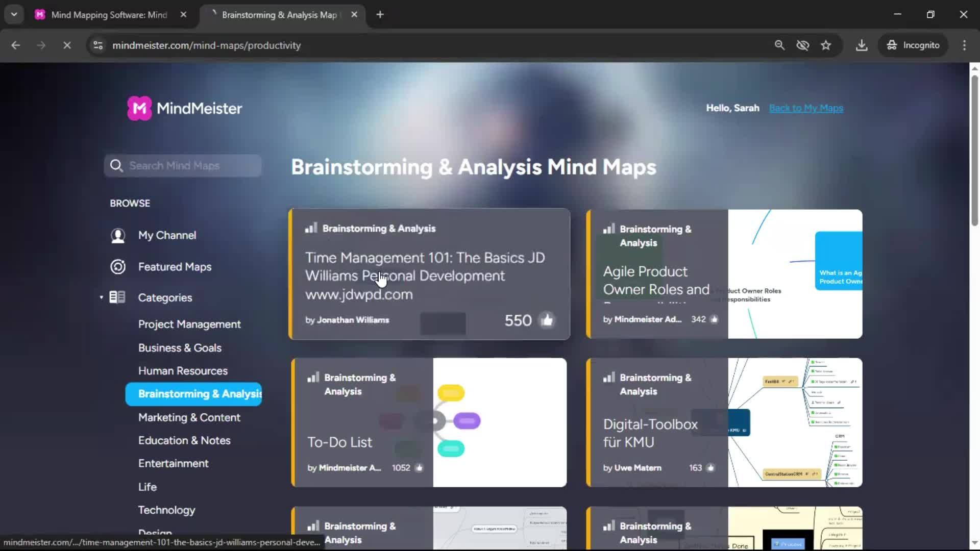Click the 550 likes count
Screen dimensions: 980x551
(518, 320)
